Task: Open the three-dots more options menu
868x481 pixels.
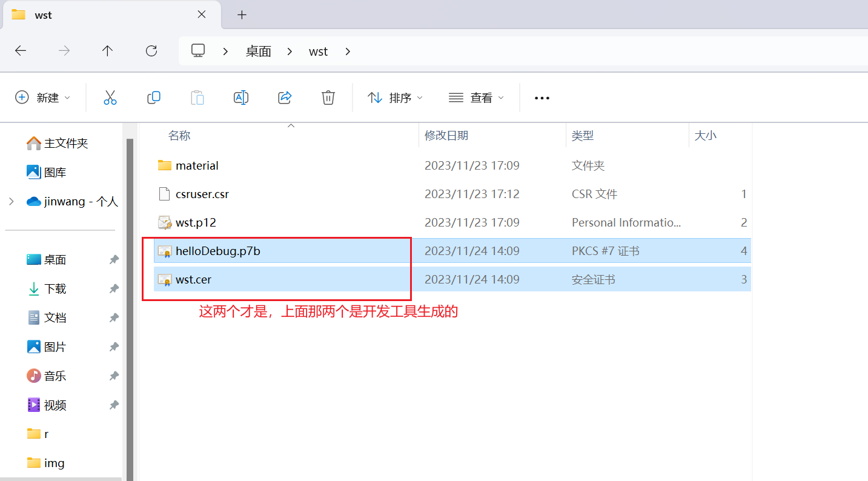Action: point(542,98)
